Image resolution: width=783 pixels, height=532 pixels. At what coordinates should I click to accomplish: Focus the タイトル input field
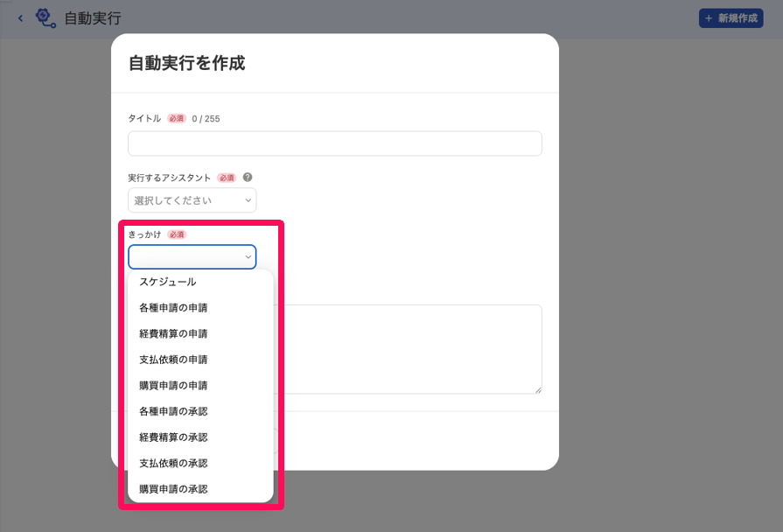click(334, 143)
